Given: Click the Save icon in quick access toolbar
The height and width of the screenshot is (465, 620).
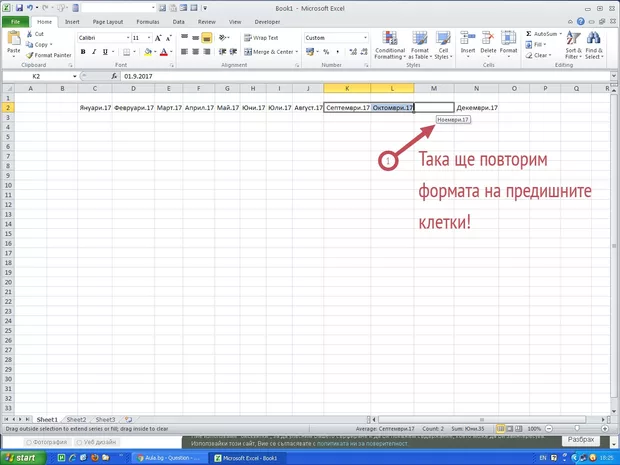Looking at the screenshot, I should point(19,7).
